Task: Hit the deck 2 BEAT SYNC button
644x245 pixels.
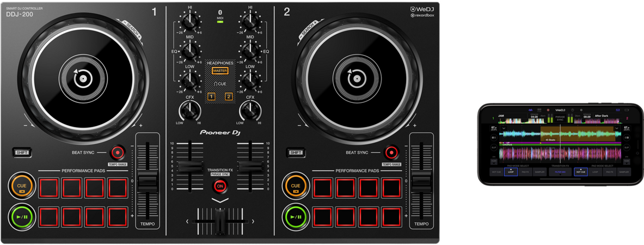Action: click(x=390, y=152)
